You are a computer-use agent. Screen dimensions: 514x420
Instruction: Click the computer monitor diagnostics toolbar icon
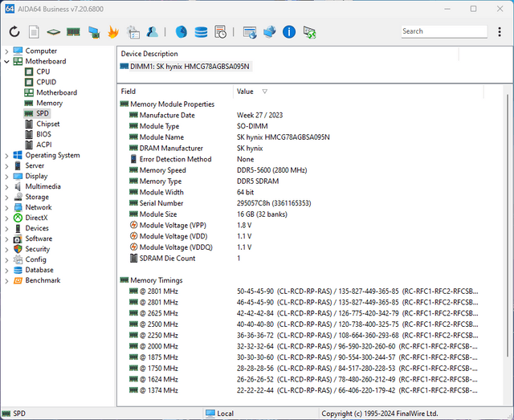pos(94,32)
